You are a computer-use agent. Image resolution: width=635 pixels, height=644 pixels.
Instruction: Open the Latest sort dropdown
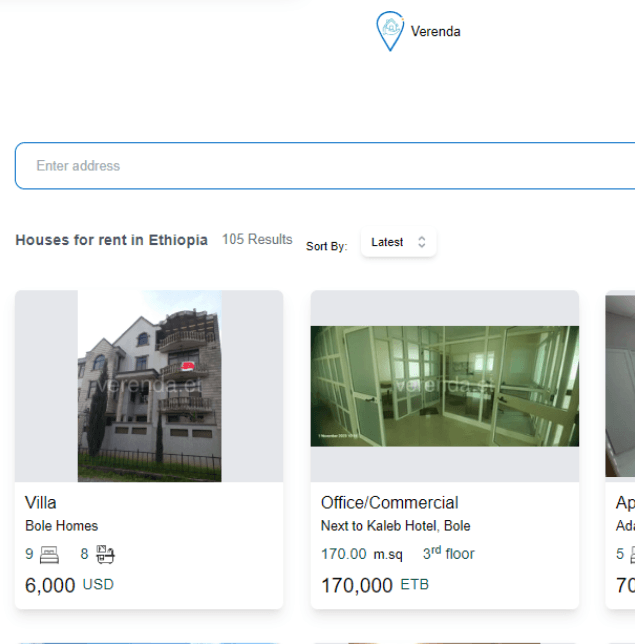point(398,242)
